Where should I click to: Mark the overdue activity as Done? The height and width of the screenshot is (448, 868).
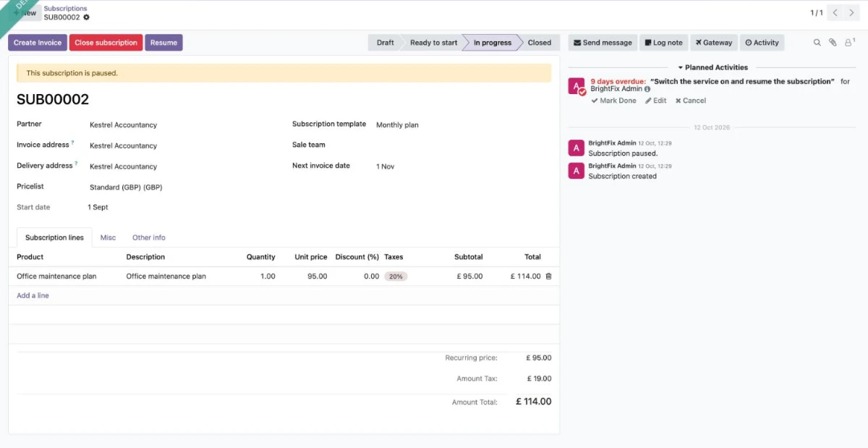(613, 101)
